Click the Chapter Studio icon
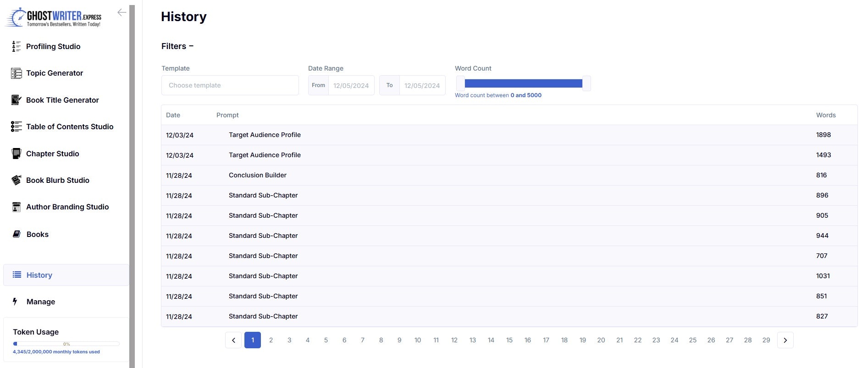868x368 pixels. (17, 154)
